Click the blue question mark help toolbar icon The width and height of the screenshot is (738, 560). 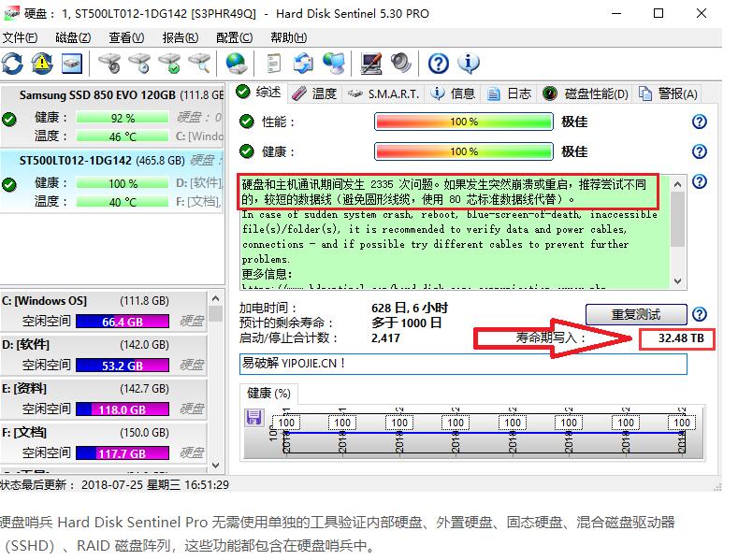438,63
